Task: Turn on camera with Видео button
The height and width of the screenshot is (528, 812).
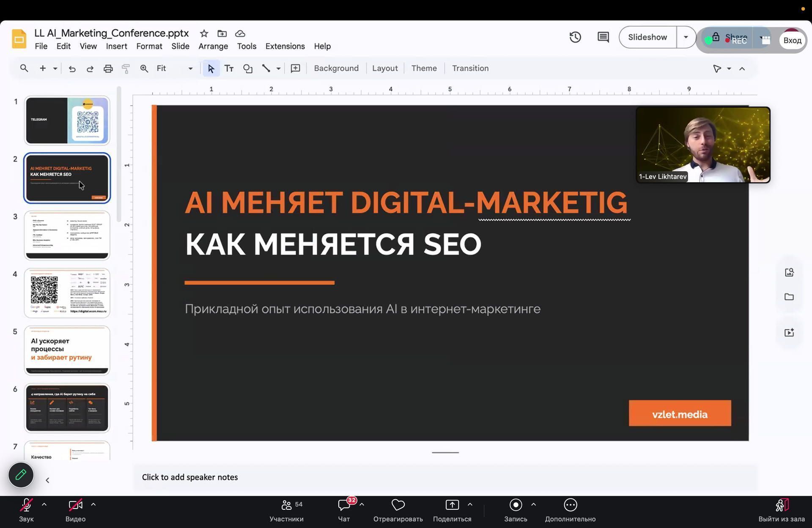Action: click(75, 509)
